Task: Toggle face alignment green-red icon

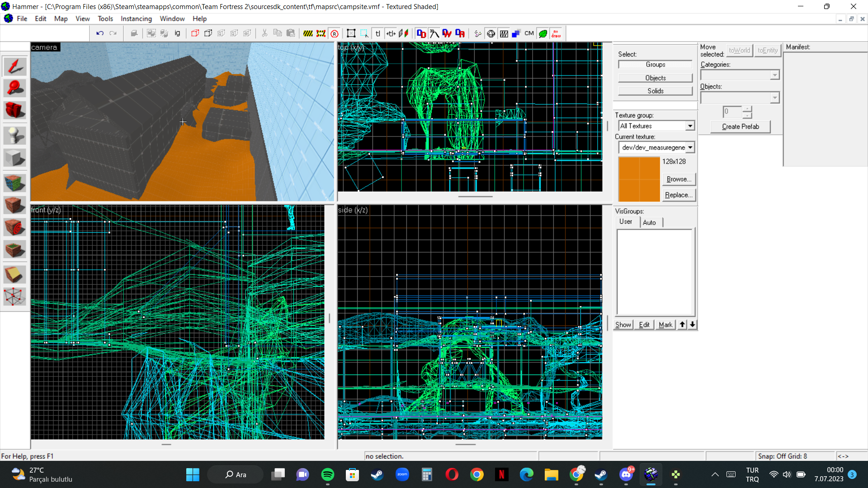Action: click(404, 33)
